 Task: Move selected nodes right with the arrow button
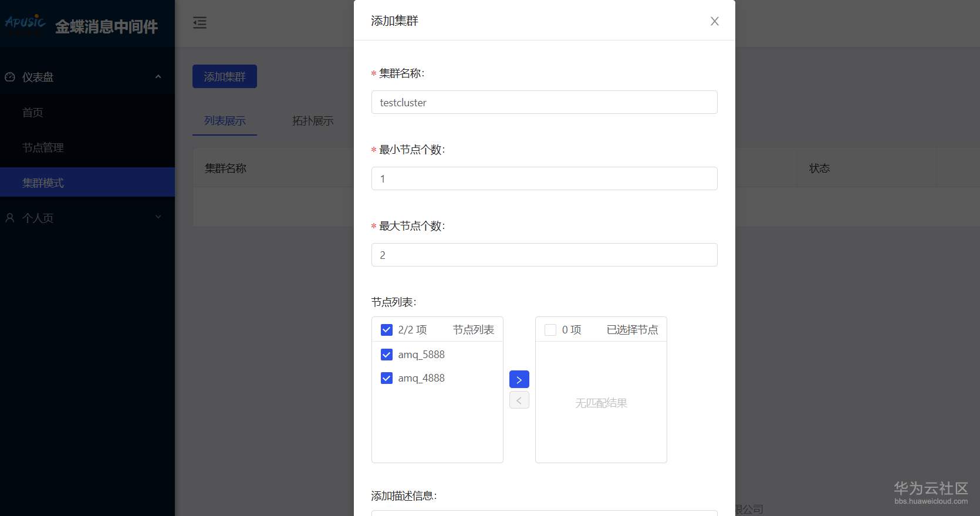click(x=519, y=379)
